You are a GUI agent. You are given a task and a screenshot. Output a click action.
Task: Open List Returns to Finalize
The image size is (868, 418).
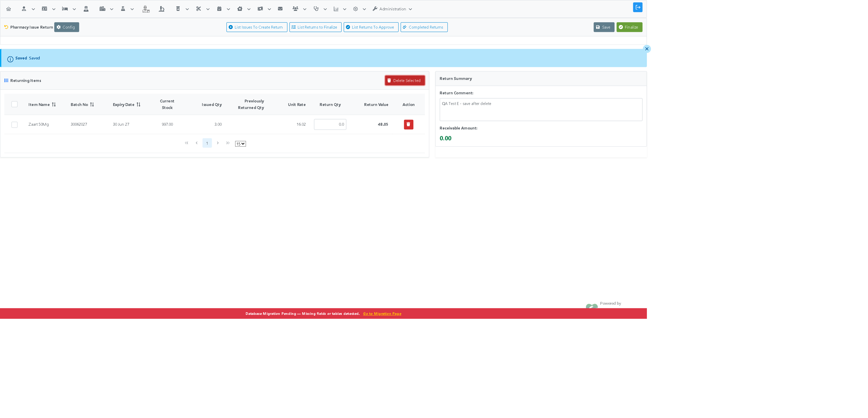coord(315,27)
